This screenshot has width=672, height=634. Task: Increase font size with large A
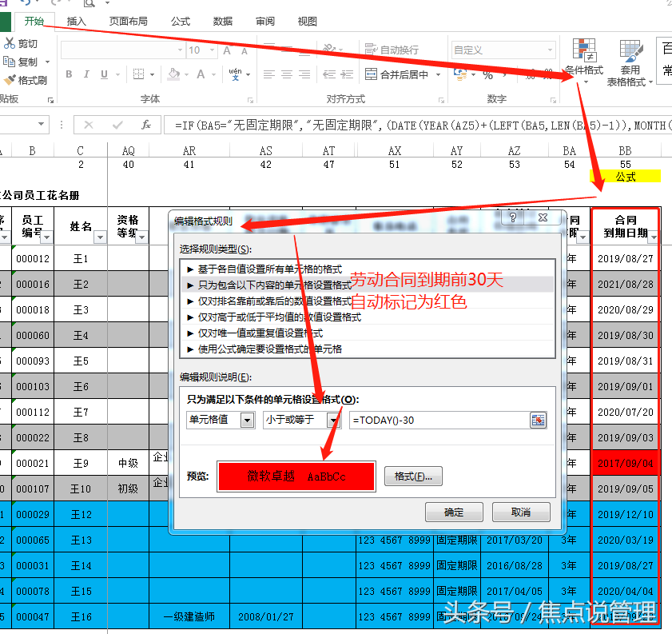227,50
